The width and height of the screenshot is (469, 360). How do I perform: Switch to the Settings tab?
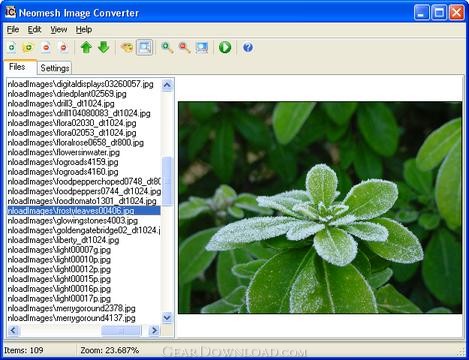point(55,68)
